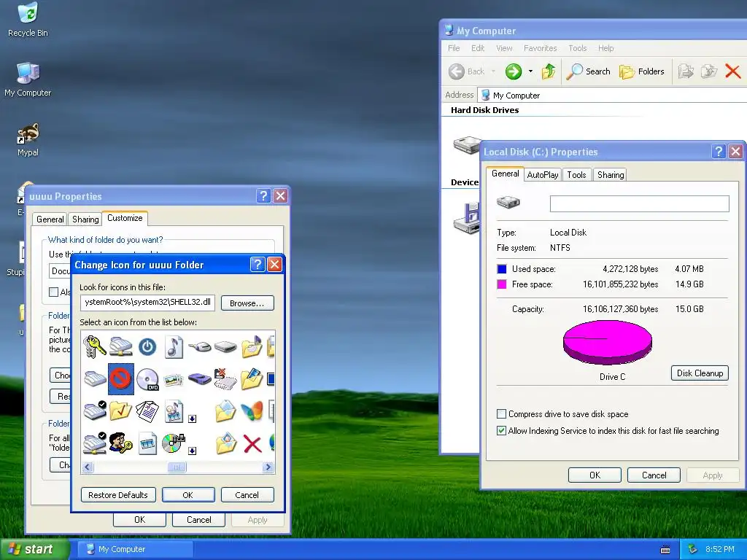The height and width of the screenshot is (560, 747).
Task: Switch to the Customize tab
Action: [125, 218]
